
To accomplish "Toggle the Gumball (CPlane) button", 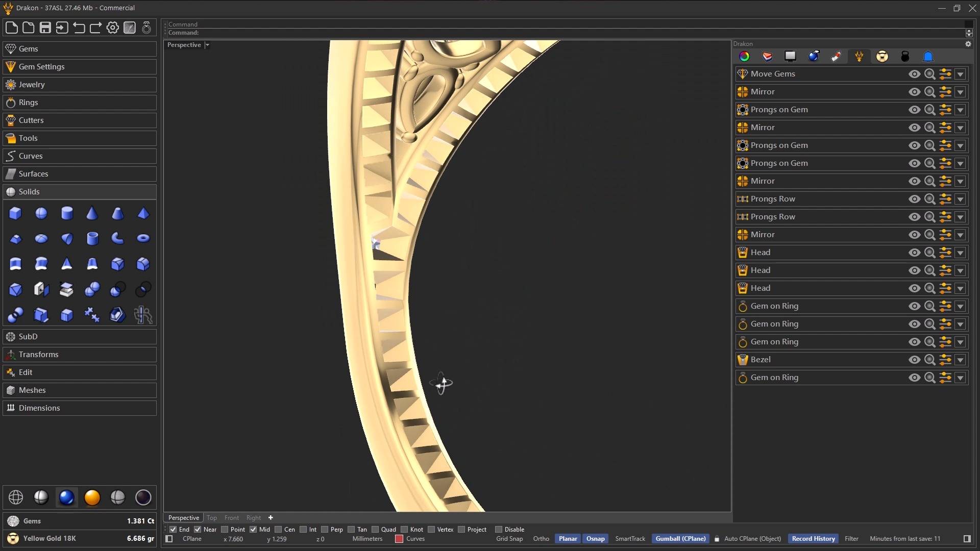I will tap(680, 539).
